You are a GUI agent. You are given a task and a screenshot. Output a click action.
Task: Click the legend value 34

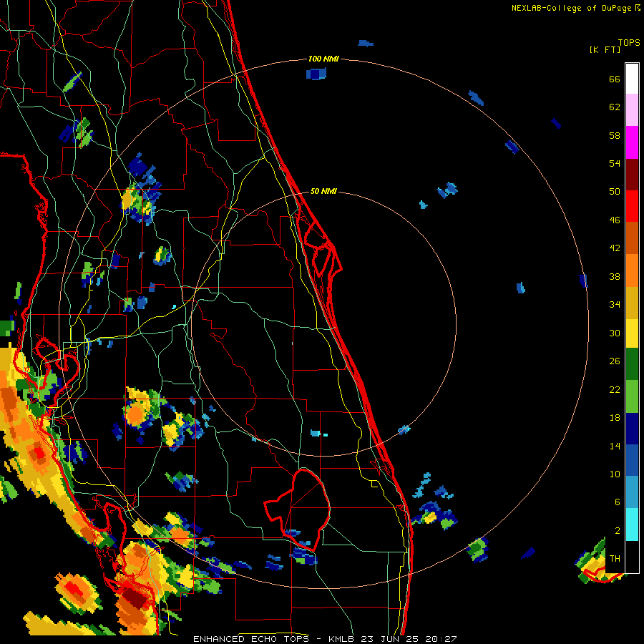tap(615, 304)
